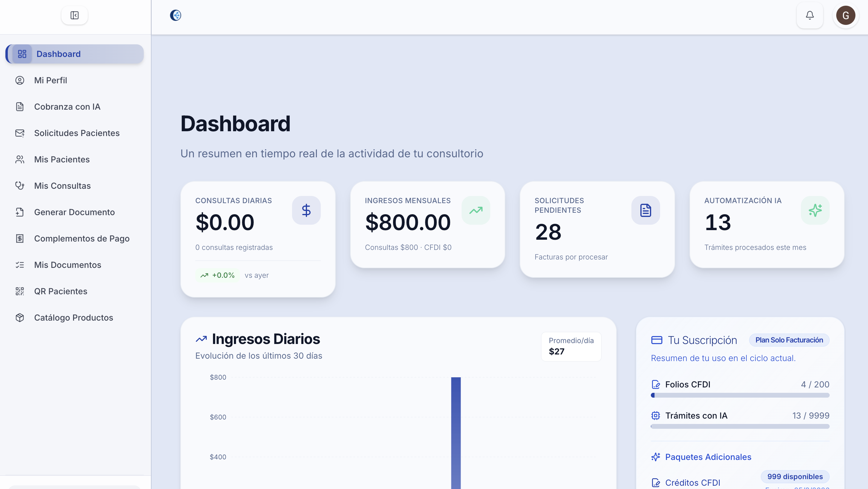Click the Generar Documento document icon
The height and width of the screenshot is (489, 868).
point(19,212)
